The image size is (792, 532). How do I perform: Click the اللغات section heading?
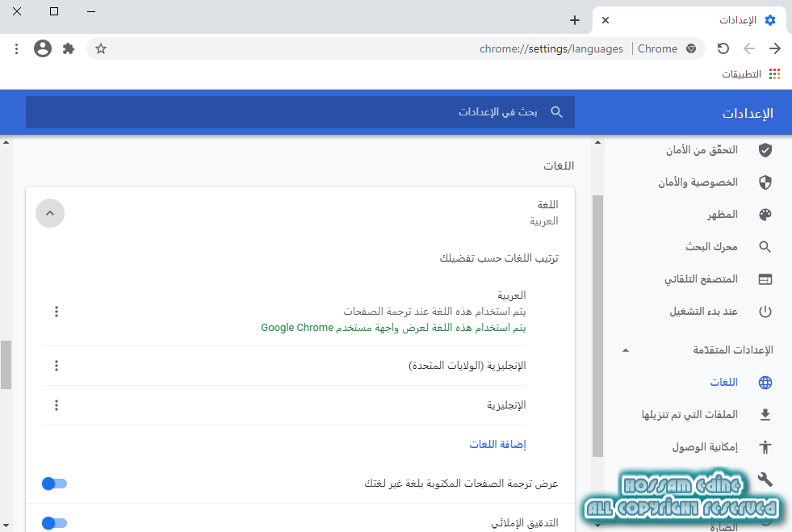pos(559,165)
